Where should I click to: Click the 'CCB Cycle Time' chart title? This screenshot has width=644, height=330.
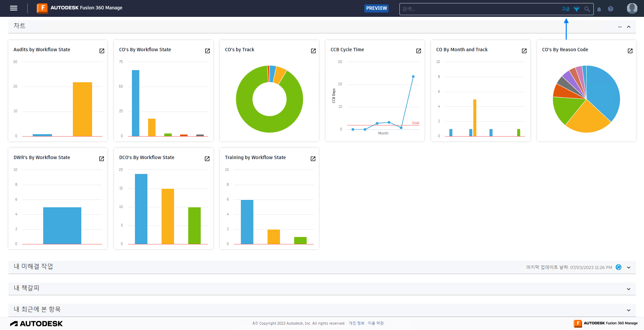[347, 50]
